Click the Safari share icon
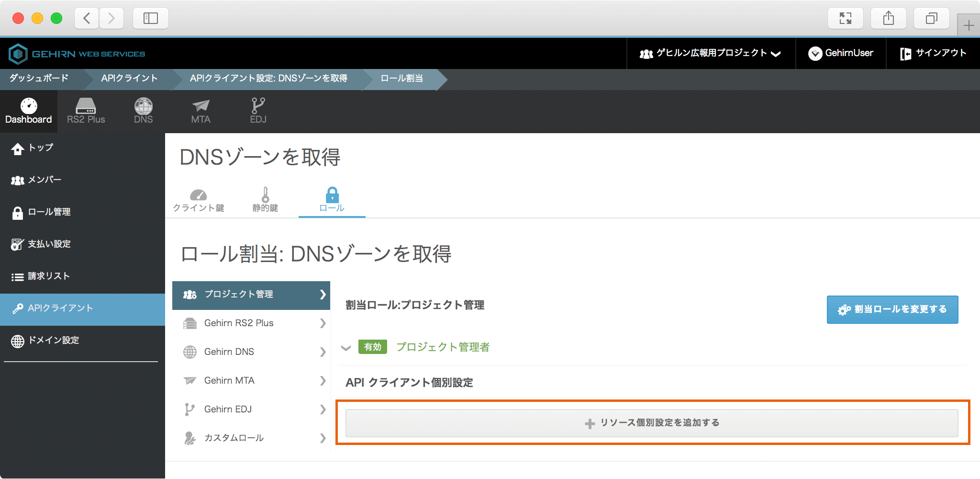Screen dimensions: 980x479 pyautogui.click(x=888, y=19)
